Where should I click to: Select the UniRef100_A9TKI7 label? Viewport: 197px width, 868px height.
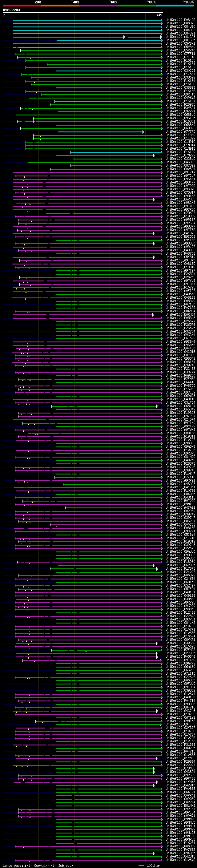click(180, 172)
